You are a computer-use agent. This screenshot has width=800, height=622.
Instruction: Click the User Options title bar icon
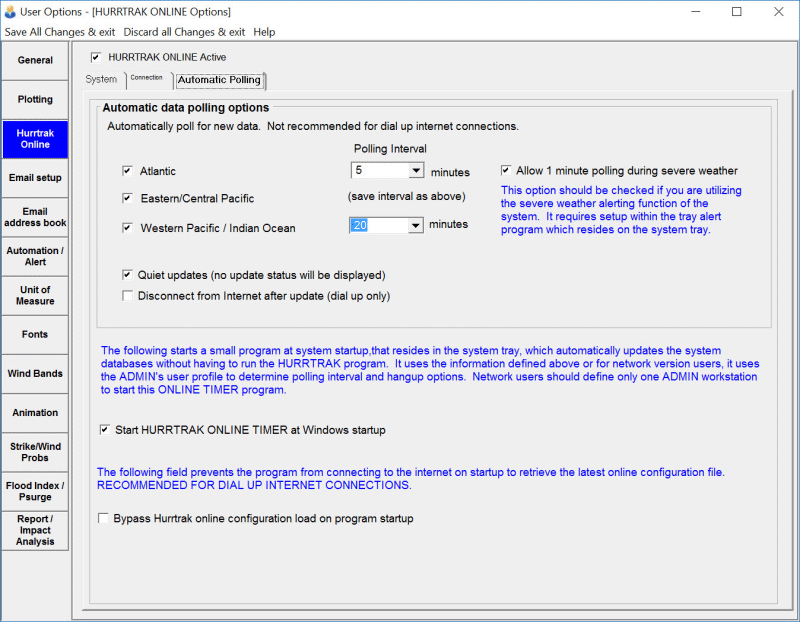[10, 12]
